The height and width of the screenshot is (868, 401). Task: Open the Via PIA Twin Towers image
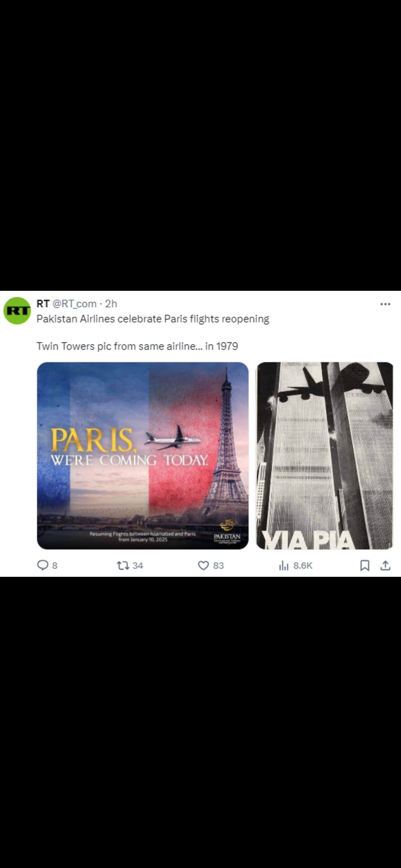point(325,456)
